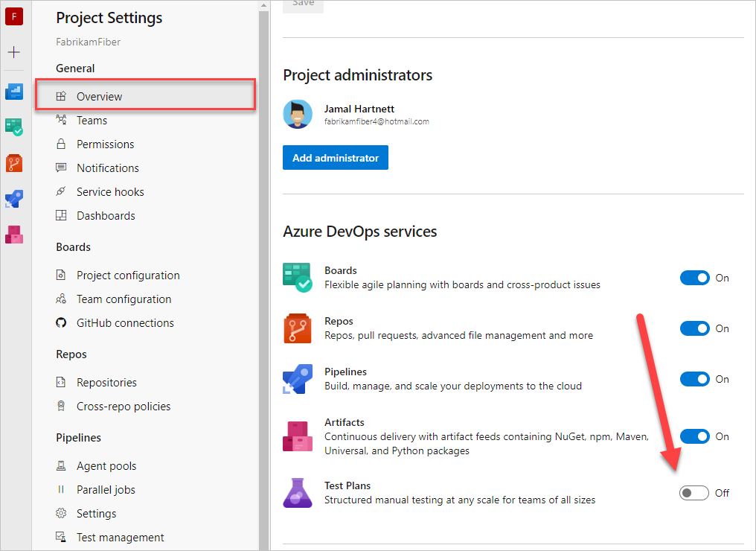Click the scroll up arrow of sidebar
The width and height of the screenshot is (756, 551).
(x=263, y=5)
